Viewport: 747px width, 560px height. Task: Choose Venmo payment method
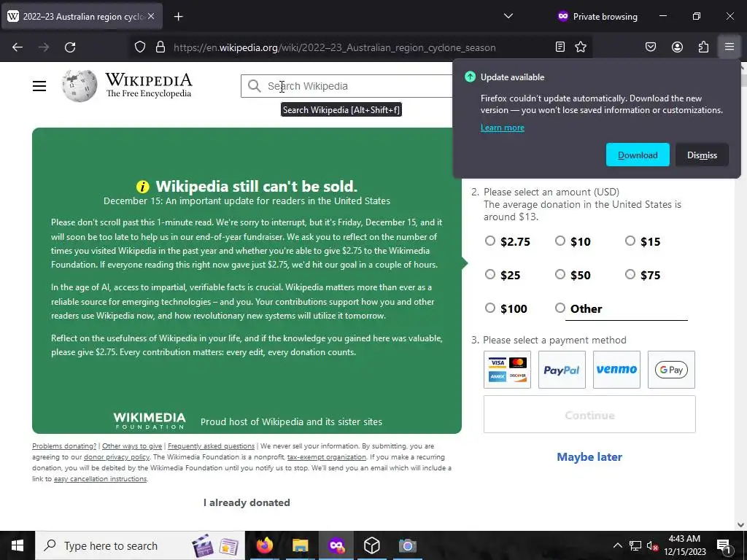pyautogui.click(x=617, y=370)
